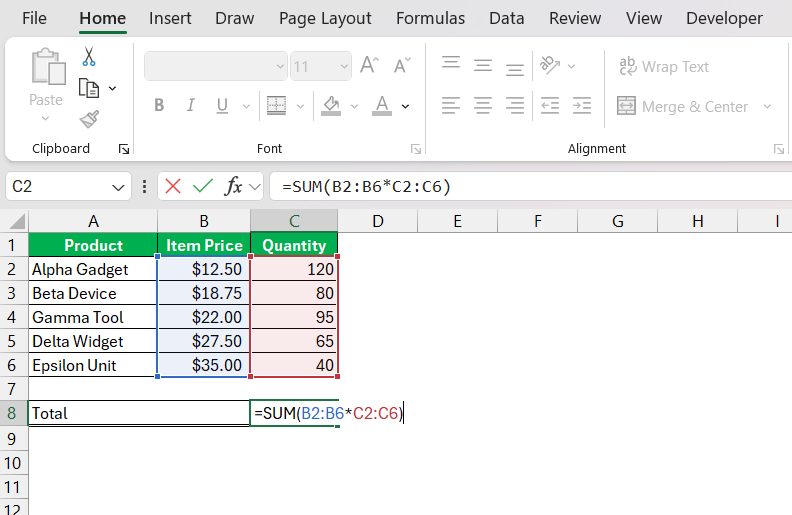Click the Merge & Center button
792x515 pixels.
click(x=682, y=107)
